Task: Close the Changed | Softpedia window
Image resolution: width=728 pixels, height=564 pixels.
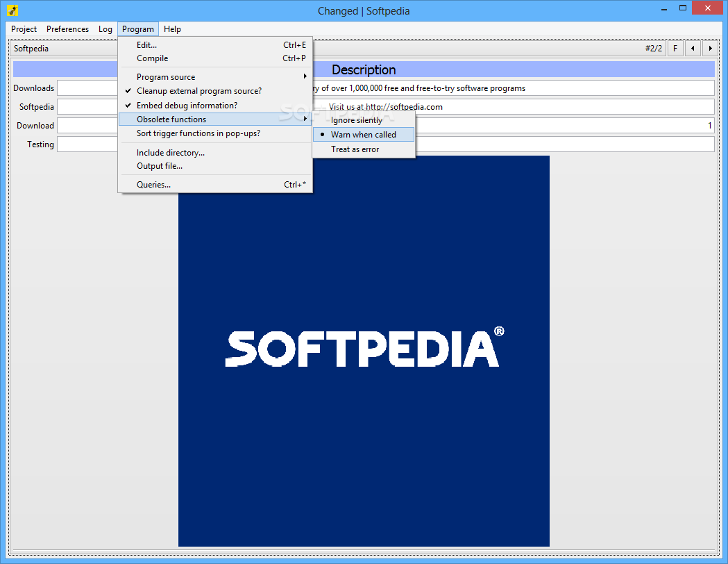Action: coord(708,8)
